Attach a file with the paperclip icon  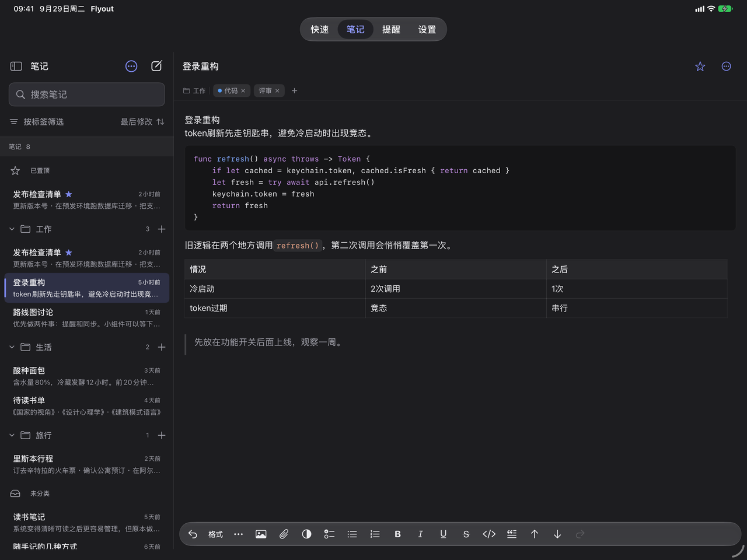(x=284, y=534)
